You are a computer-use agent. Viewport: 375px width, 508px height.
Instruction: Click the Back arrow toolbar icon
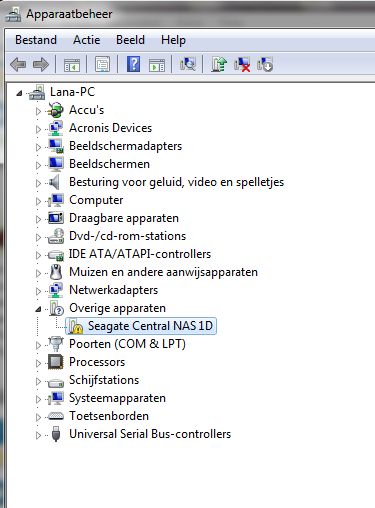18,64
